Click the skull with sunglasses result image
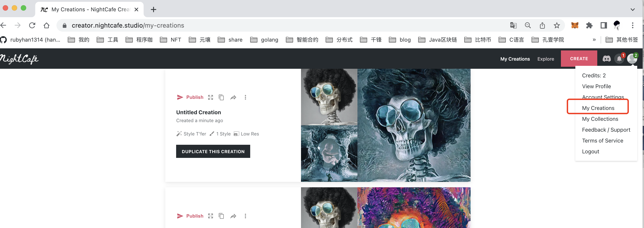The width and height of the screenshot is (644, 228). click(x=414, y=125)
